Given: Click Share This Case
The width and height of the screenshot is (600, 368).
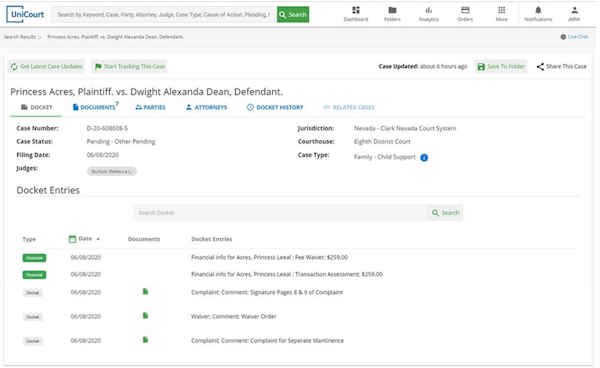Looking at the screenshot, I should pyautogui.click(x=561, y=66).
